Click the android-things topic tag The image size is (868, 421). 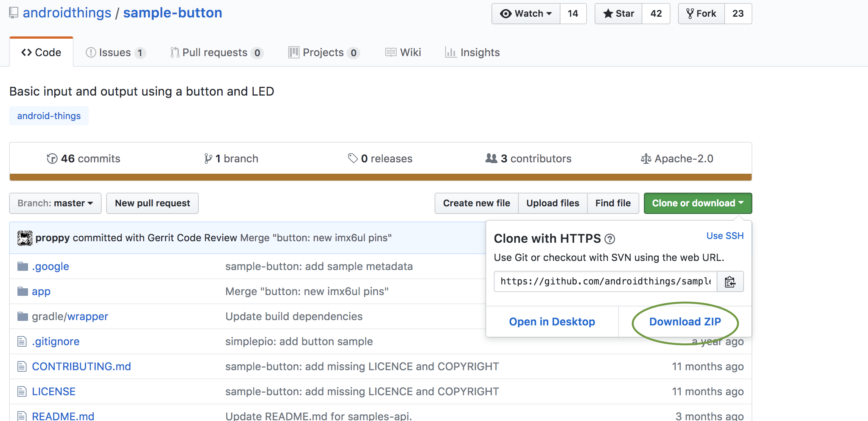(49, 116)
